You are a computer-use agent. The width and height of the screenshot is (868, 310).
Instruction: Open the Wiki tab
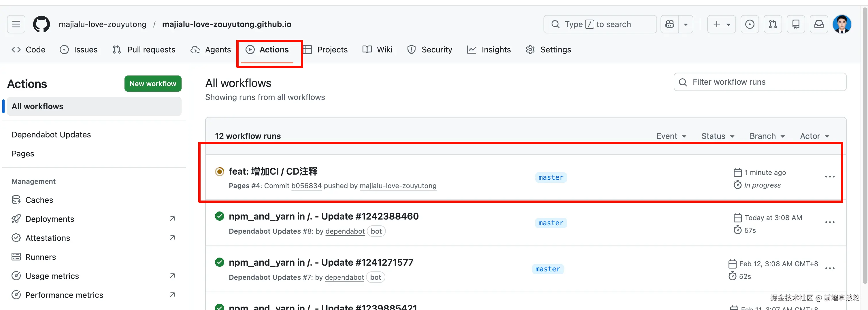[378, 50]
